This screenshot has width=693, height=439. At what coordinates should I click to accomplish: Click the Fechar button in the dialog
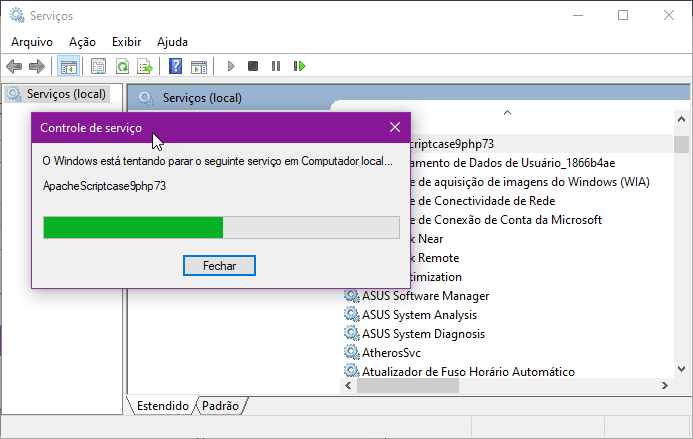click(219, 265)
